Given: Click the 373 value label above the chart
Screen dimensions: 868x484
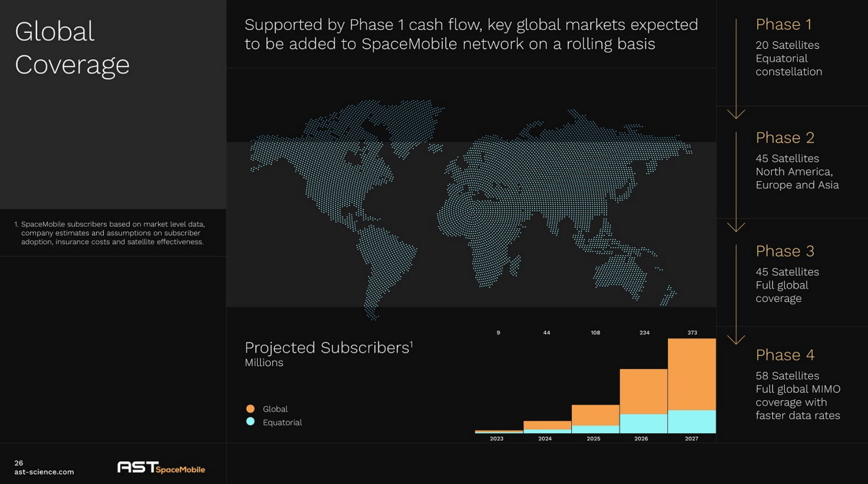Looking at the screenshot, I should coord(692,333).
